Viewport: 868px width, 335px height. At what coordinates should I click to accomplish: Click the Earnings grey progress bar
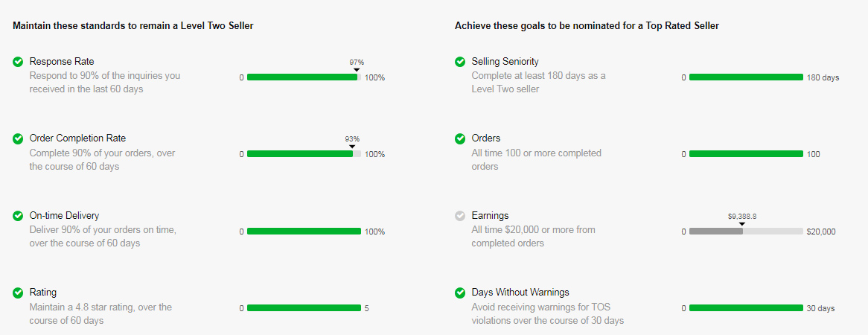[x=746, y=232]
